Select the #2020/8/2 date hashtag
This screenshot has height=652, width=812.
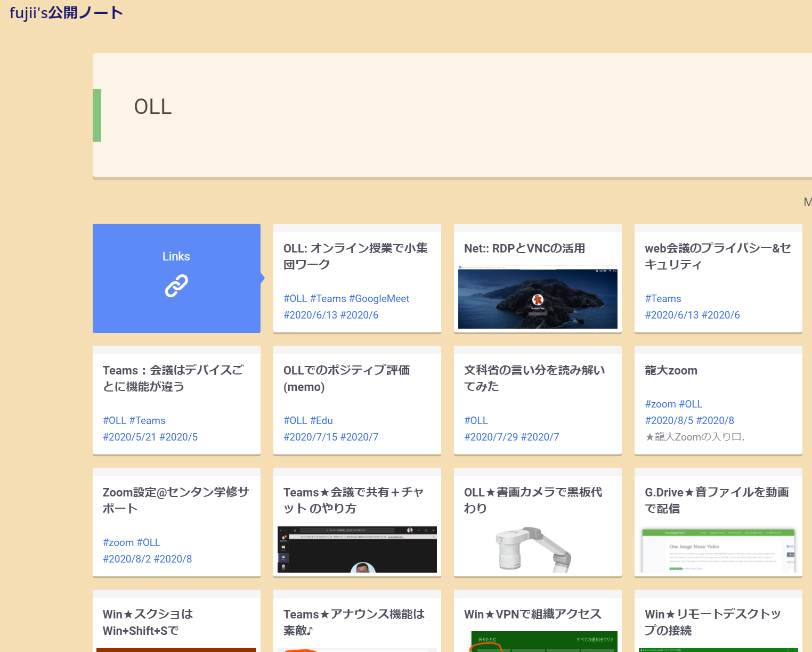[127, 559]
